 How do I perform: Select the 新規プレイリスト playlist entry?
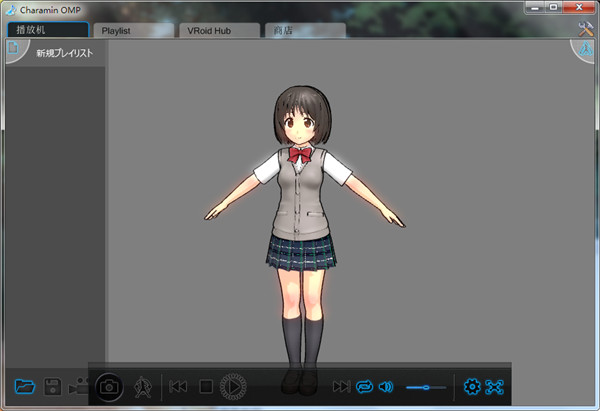click(64, 52)
